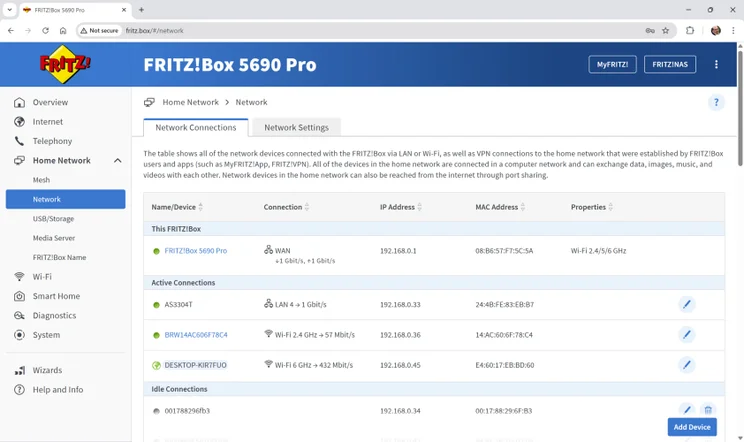Image resolution: width=744 pixels, height=442 pixels.
Task: Sort table by Name/Device column
Action: pyautogui.click(x=201, y=207)
